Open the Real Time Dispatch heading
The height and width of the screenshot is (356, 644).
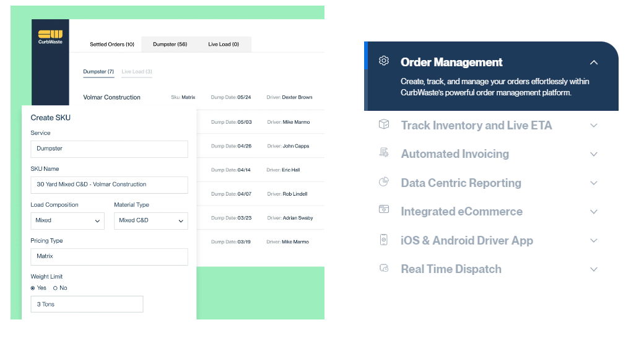[x=451, y=269]
